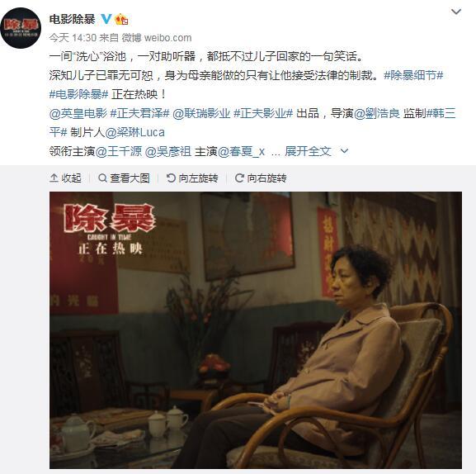The image size is (476, 474).
Task: Click the movie still image of woman in chair
Action: pyautogui.click(x=256, y=330)
